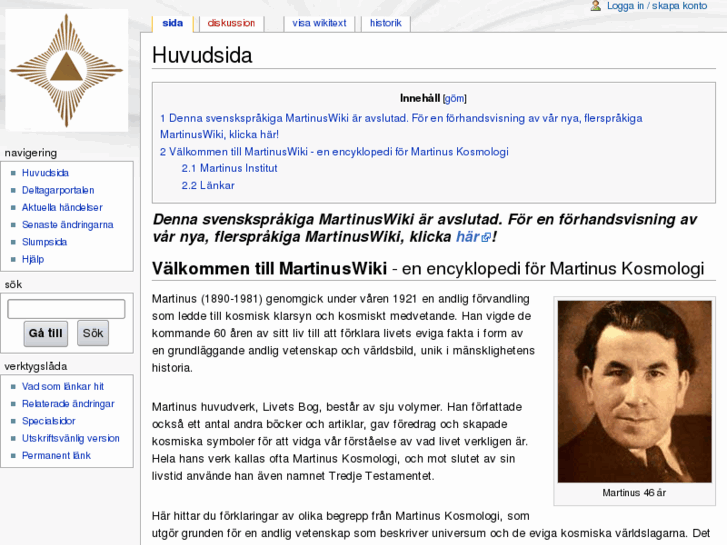Open 'Huvudsida' in navigation sidebar
This screenshot has height=545, width=727.
point(45,173)
